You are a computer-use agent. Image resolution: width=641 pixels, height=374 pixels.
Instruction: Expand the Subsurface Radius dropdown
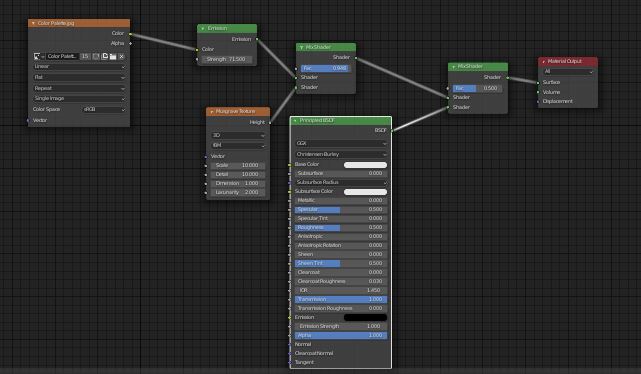[341, 182]
